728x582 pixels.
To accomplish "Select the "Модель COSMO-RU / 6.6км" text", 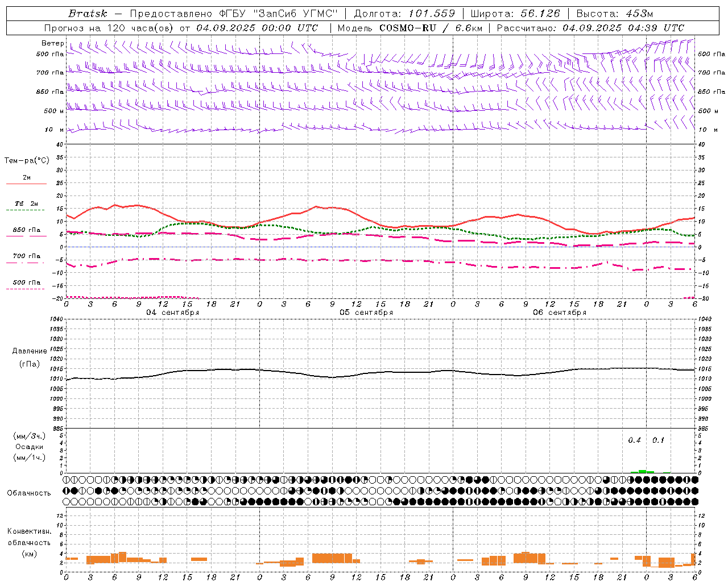I will [x=409, y=28].
